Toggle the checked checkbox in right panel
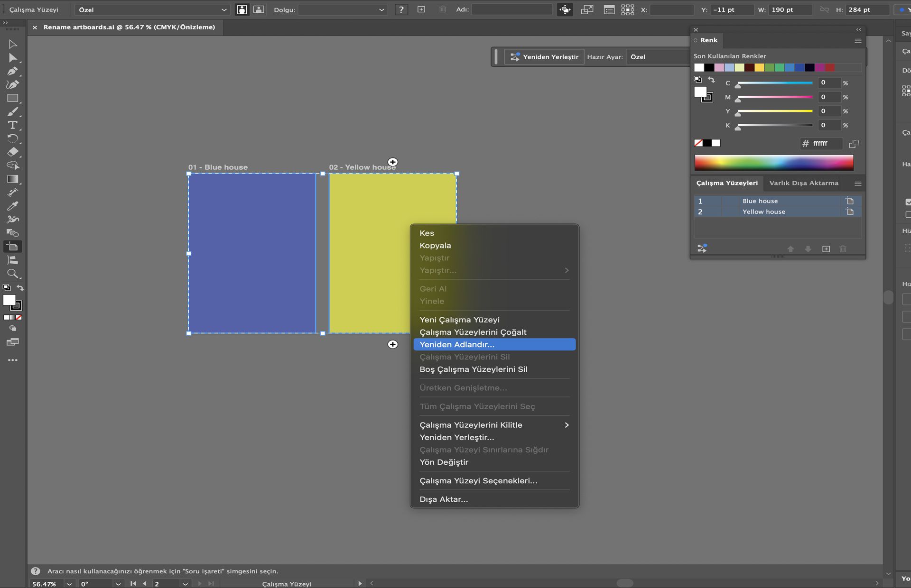 [x=908, y=202]
